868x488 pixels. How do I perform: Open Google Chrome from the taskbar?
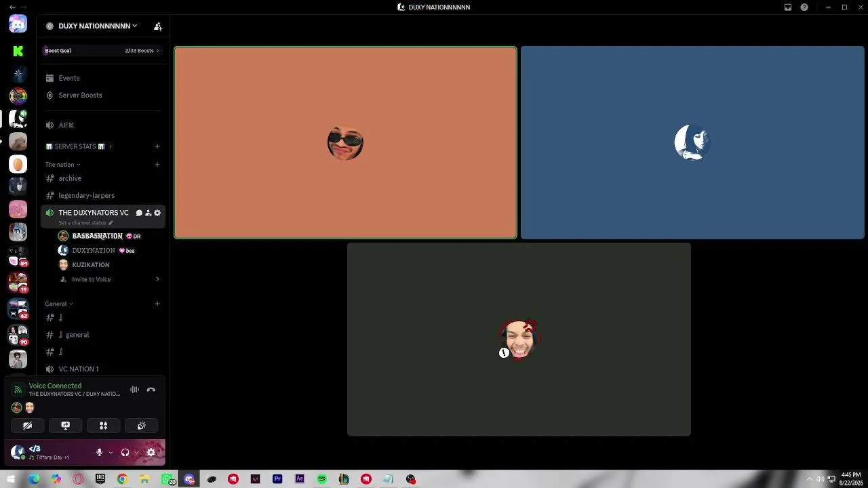coord(122,479)
